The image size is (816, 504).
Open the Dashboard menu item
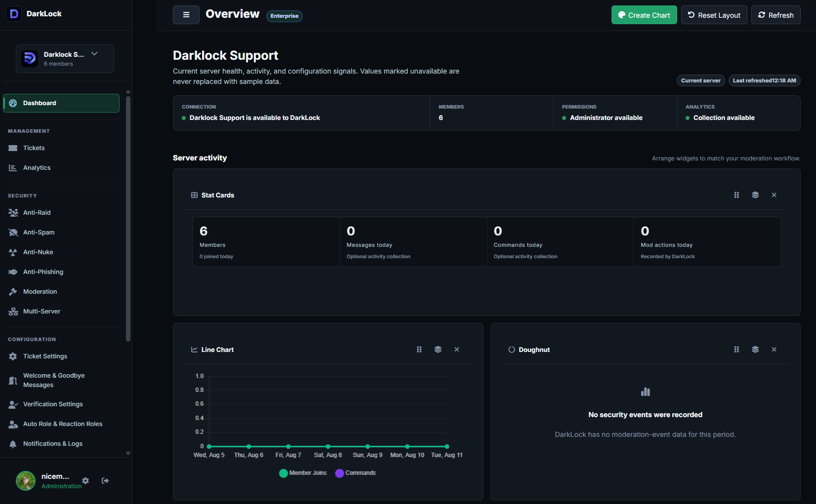[x=61, y=103]
